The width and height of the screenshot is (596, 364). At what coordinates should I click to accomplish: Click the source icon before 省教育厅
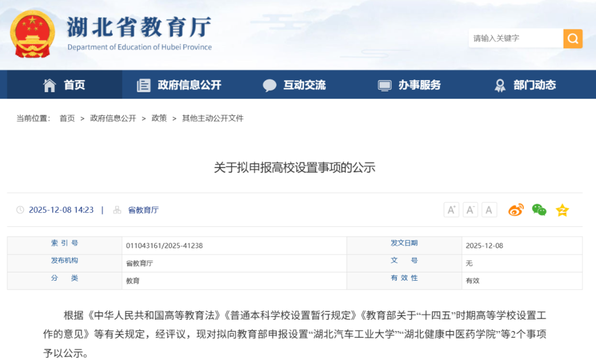(116, 210)
